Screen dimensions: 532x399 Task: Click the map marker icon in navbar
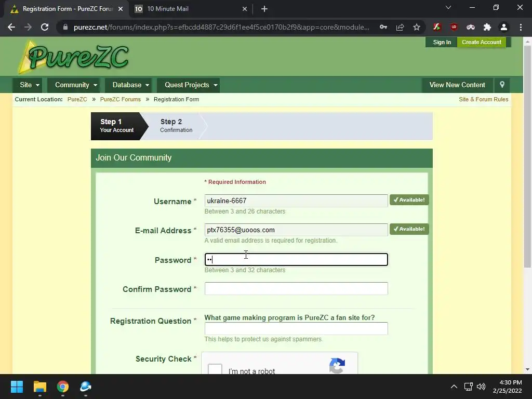pos(502,85)
